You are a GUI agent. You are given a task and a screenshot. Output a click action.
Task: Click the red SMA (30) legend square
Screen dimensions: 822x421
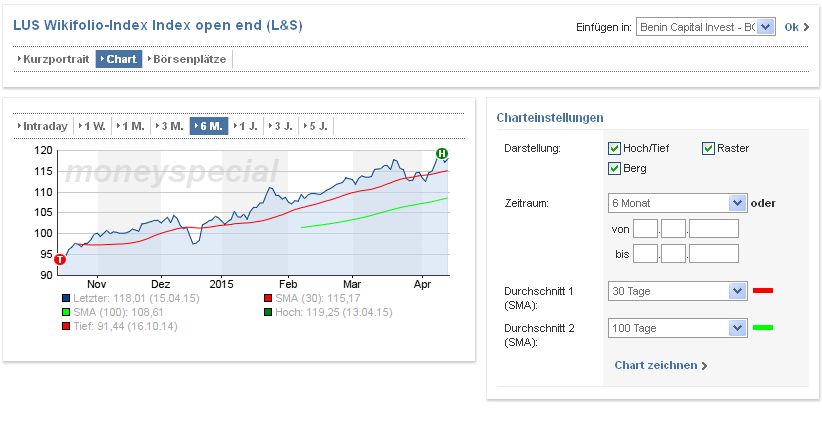click(267, 298)
